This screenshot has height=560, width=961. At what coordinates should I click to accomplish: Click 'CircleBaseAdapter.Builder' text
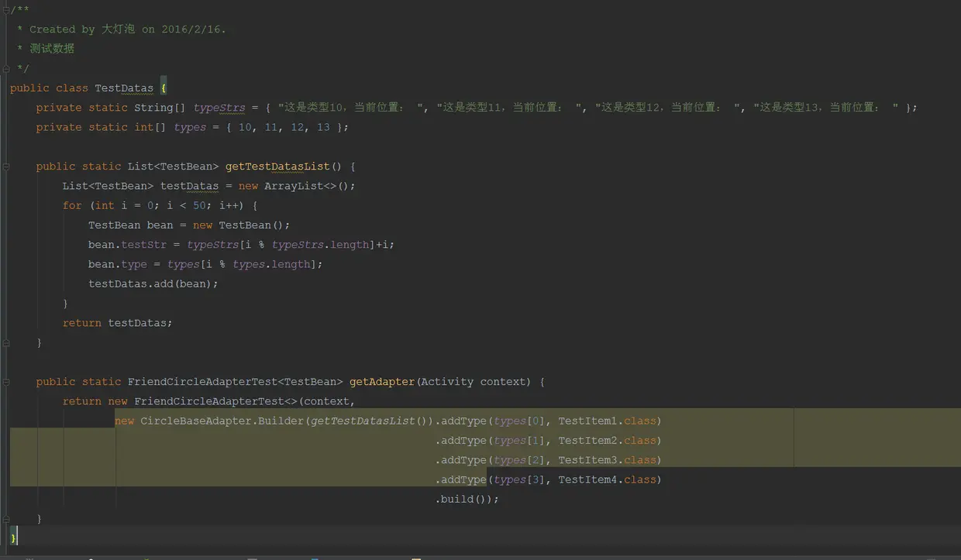click(222, 421)
